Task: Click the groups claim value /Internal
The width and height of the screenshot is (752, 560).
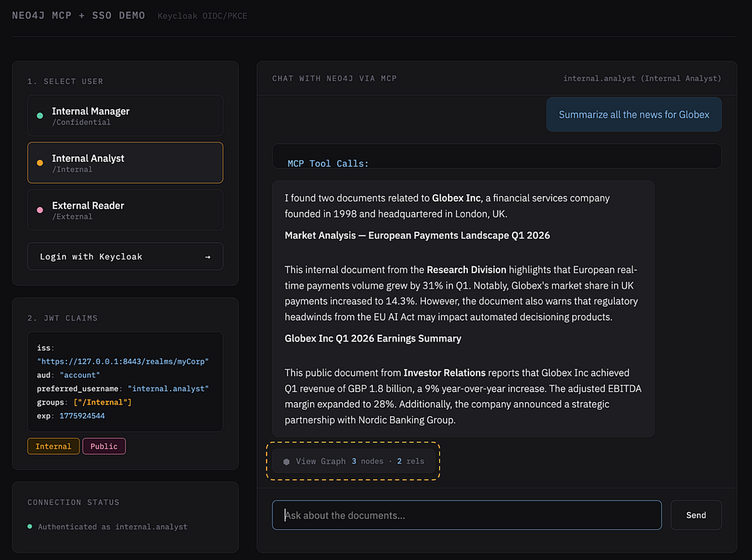Action: point(103,402)
